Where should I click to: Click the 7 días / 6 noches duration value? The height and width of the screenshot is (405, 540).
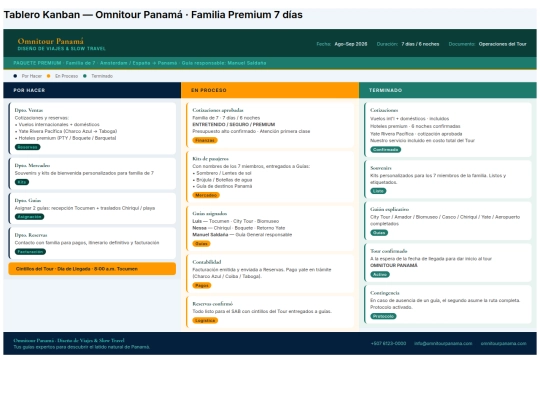[x=420, y=44]
